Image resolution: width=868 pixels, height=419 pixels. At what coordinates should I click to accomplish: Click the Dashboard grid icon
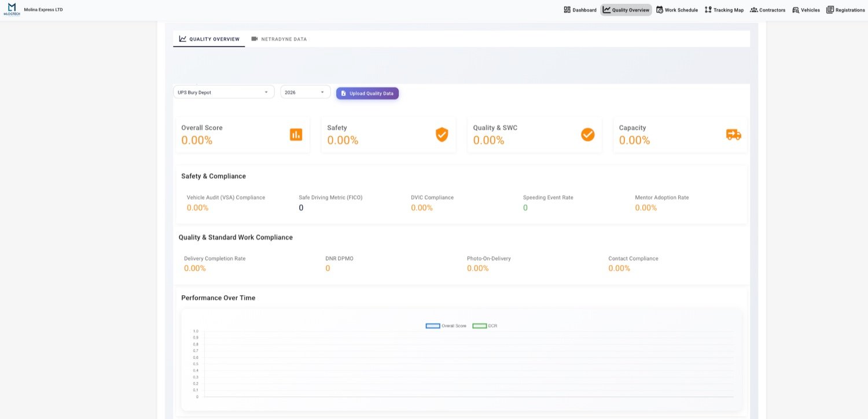[x=567, y=10]
